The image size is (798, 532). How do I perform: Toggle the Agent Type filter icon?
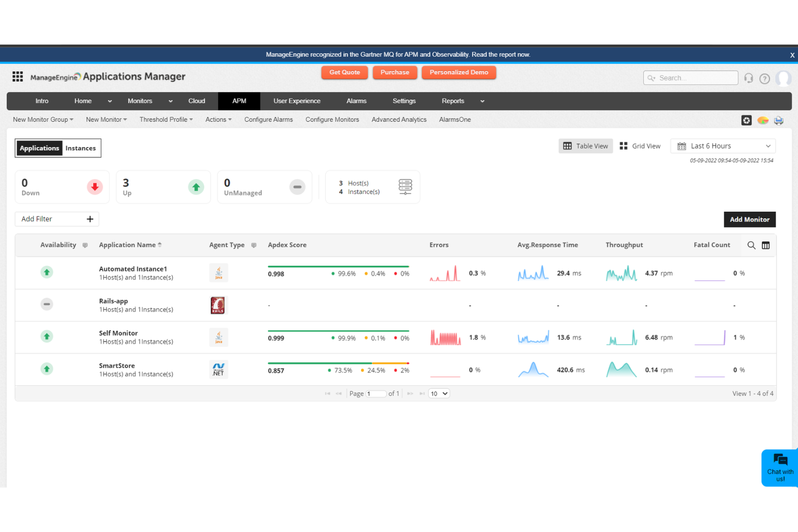pos(253,245)
